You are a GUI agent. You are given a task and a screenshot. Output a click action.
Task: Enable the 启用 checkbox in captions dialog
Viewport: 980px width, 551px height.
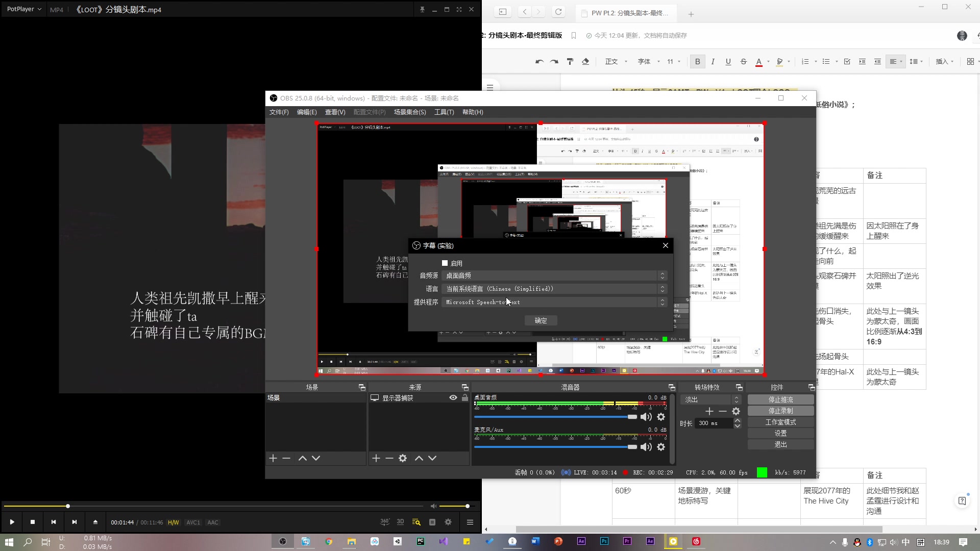[x=445, y=263]
